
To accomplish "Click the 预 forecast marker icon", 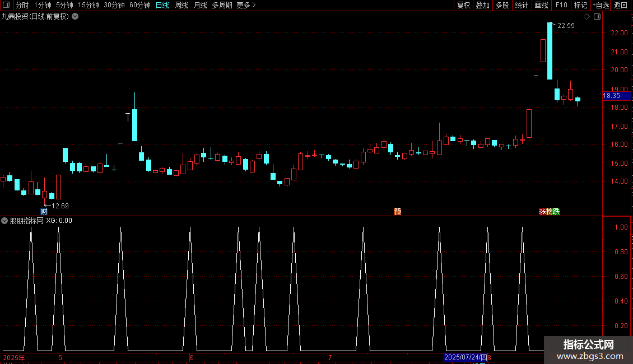I will (397, 212).
